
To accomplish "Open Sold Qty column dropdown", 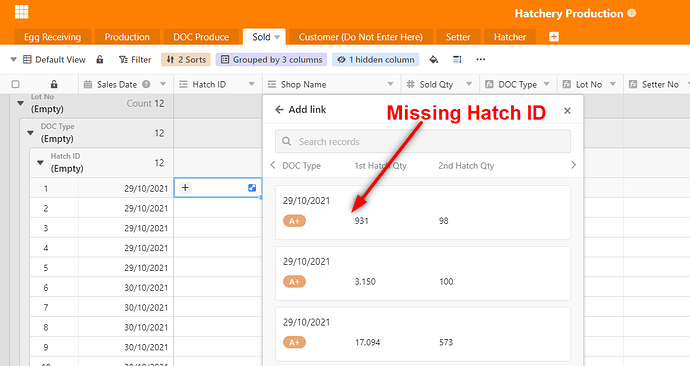I will pyautogui.click(x=469, y=84).
